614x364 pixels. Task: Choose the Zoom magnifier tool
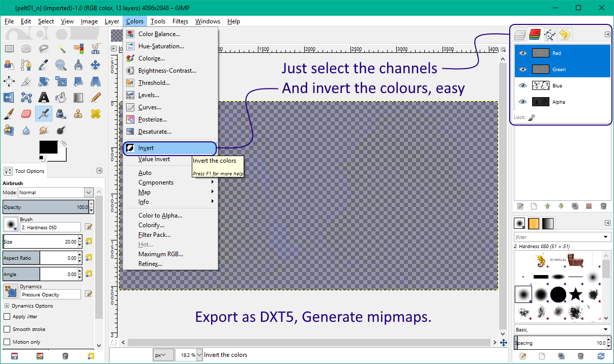[x=61, y=65]
